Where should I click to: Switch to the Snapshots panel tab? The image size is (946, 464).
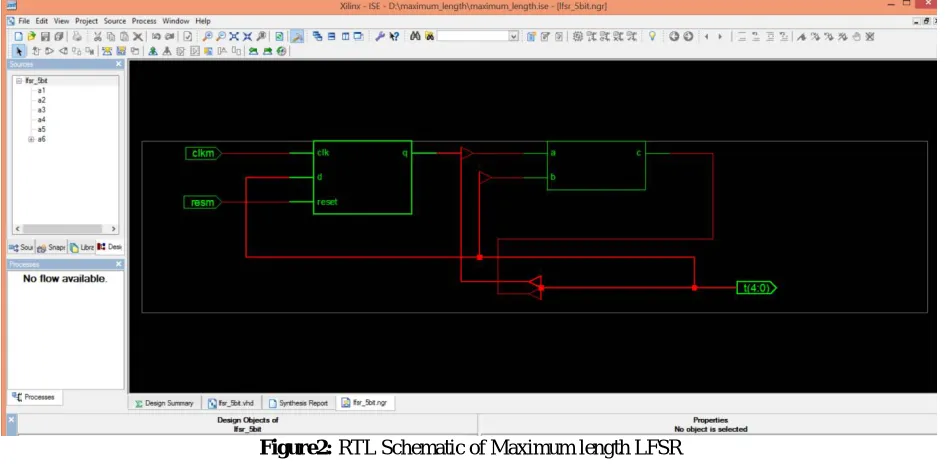(x=51, y=247)
